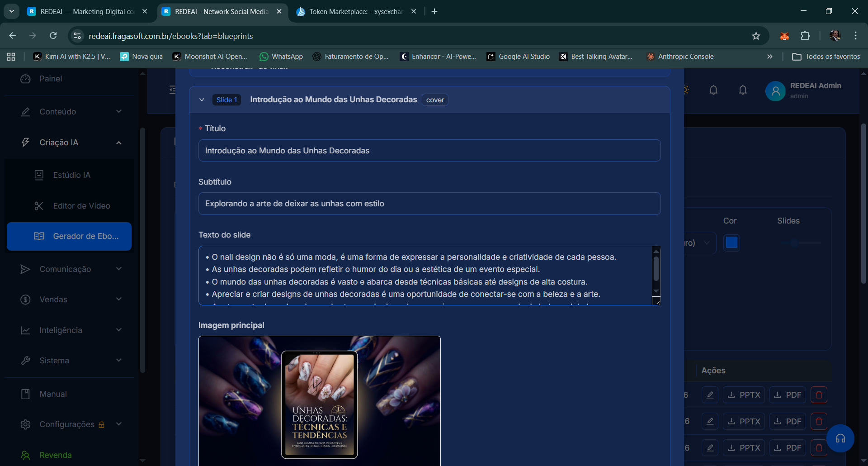868x466 pixels.
Task: Expand the Configurações submenu chevron
Action: 119,424
